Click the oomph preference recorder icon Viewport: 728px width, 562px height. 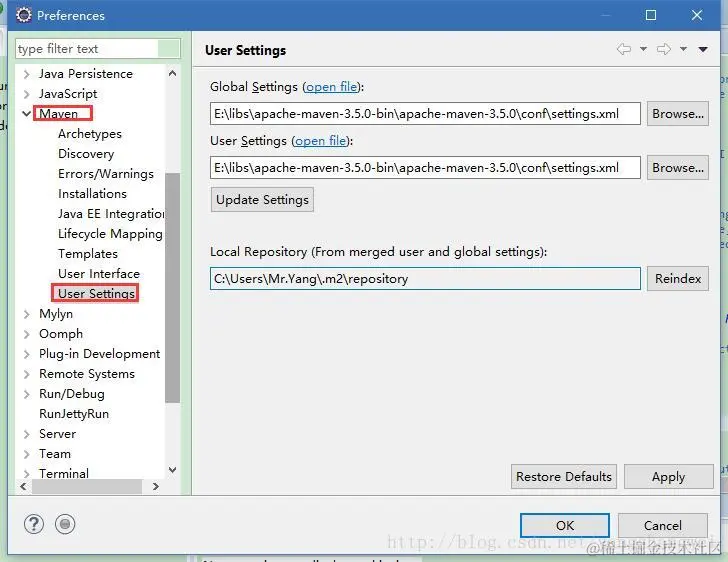coord(65,524)
